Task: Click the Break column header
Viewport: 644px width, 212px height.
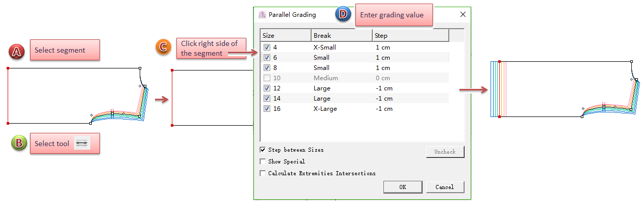Action: (341, 36)
